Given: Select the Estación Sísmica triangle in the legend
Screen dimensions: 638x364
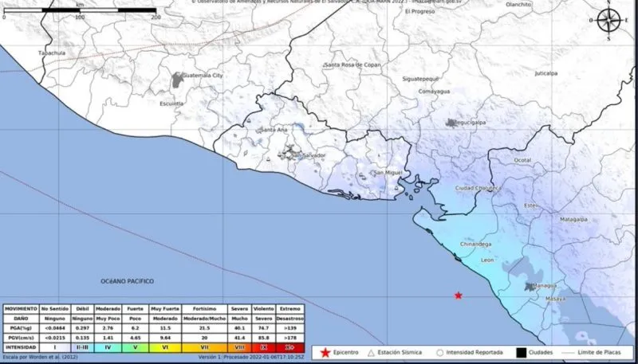Looking at the screenshot, I should pos(371,353).
